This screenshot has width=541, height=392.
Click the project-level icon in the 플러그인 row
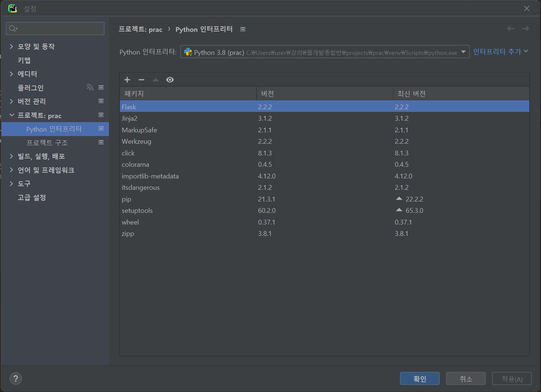(101, 87)
